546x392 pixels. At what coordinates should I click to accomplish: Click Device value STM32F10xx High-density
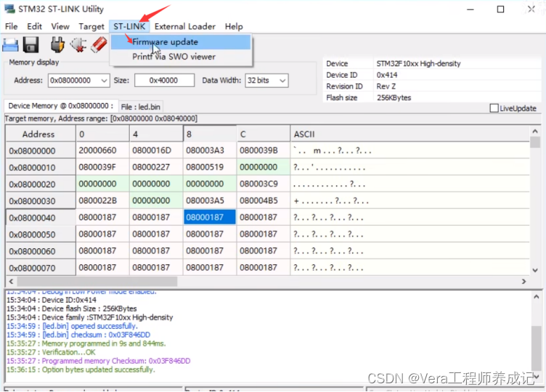click(418, 64)
